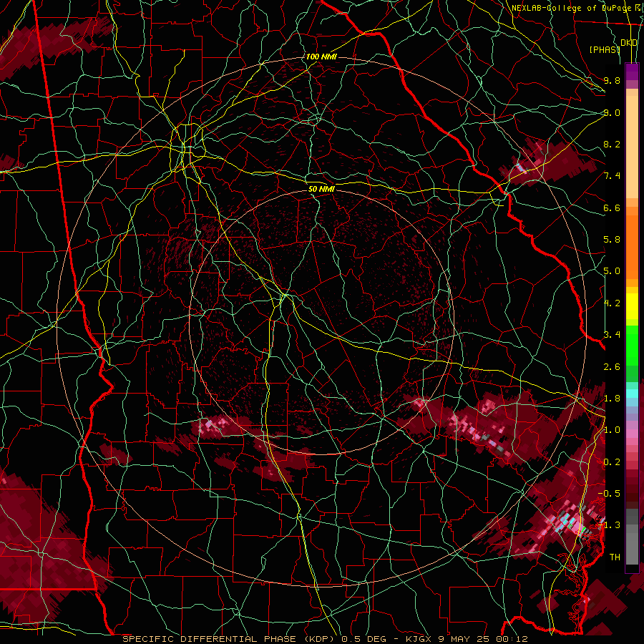Click the 7.4 value on the color scale
The image size is (644, 644).
pos(612,176)
